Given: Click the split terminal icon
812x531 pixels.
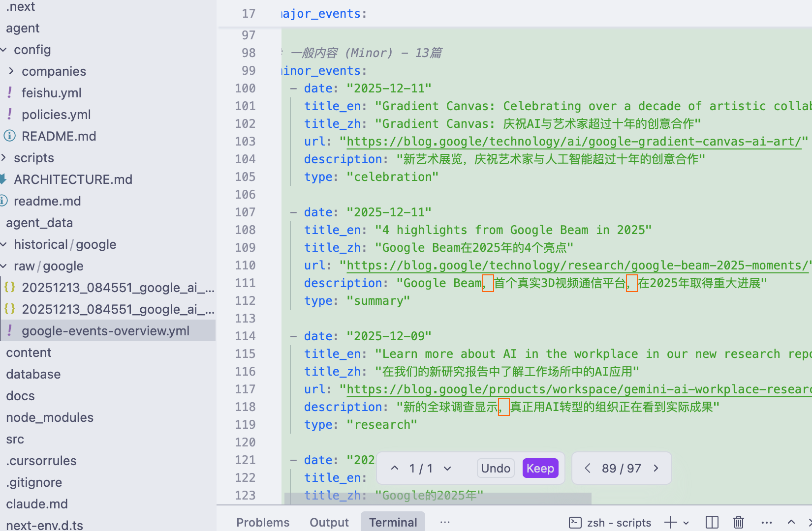Looking at the screenshot, I should [712, 522].
